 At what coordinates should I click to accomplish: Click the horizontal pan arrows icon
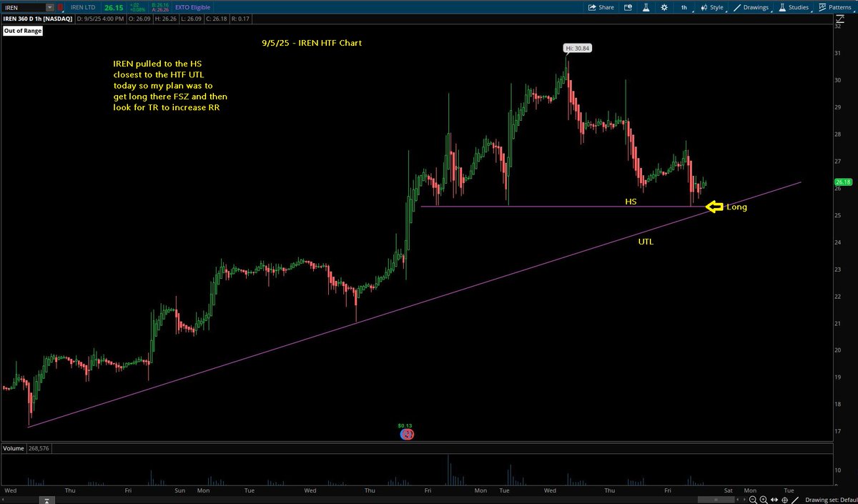click(774, 500)
